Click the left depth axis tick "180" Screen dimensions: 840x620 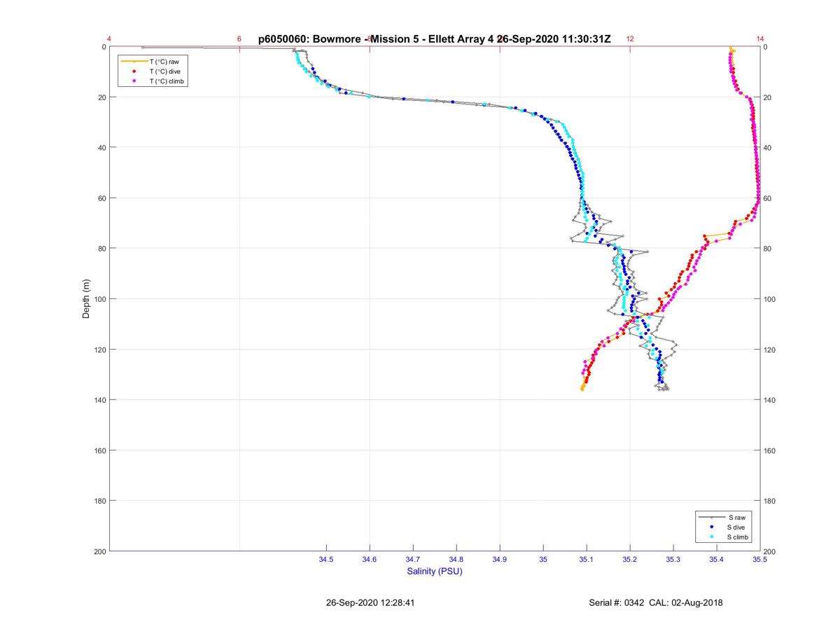pyautogui.click(x=99, y=501)
